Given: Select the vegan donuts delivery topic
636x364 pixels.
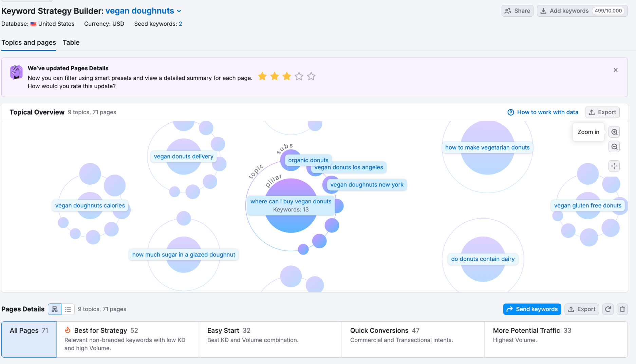Looking at the screenshot, I should click(184, 156).
